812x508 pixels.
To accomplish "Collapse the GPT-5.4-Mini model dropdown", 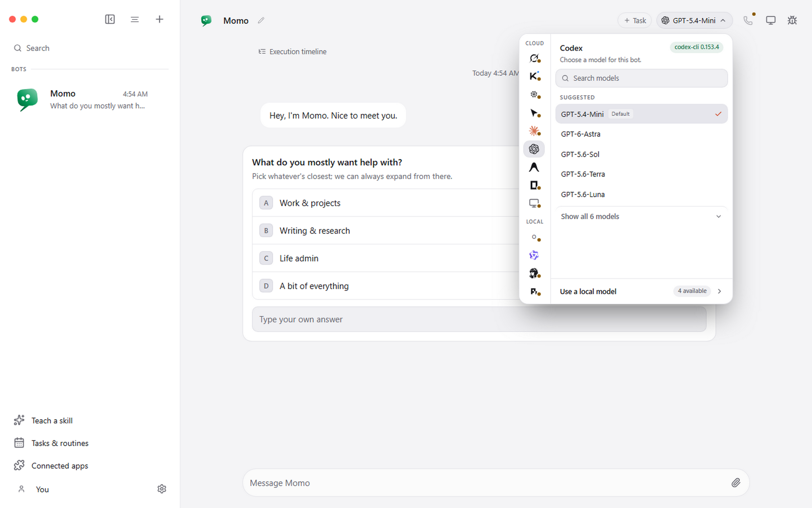I will tap(694, 21).
